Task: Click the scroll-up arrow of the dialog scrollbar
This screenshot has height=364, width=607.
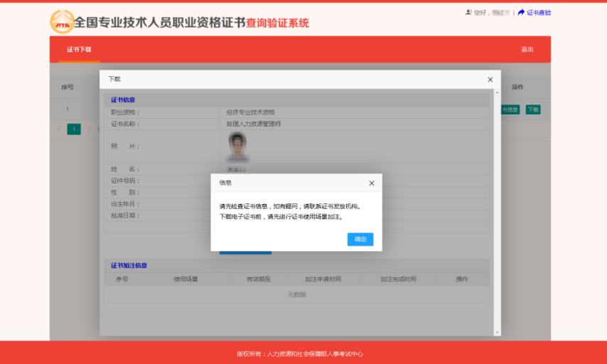Action: [495, 92]
